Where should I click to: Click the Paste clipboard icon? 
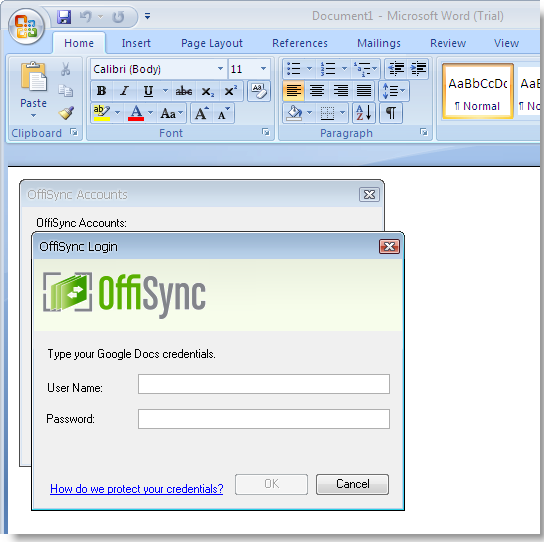tap(33, 77)
